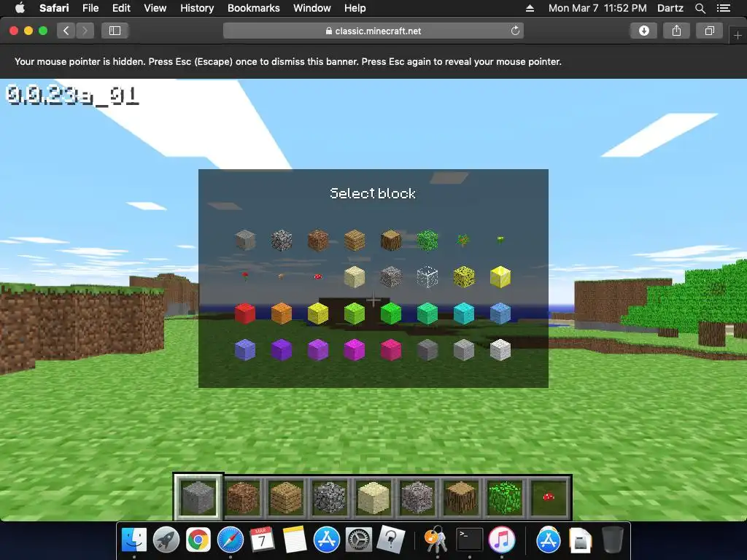Select cobblestone slot in the hotbar
Image resolution: width=747 pixels, height=560 pixels.
pos(330,497)
